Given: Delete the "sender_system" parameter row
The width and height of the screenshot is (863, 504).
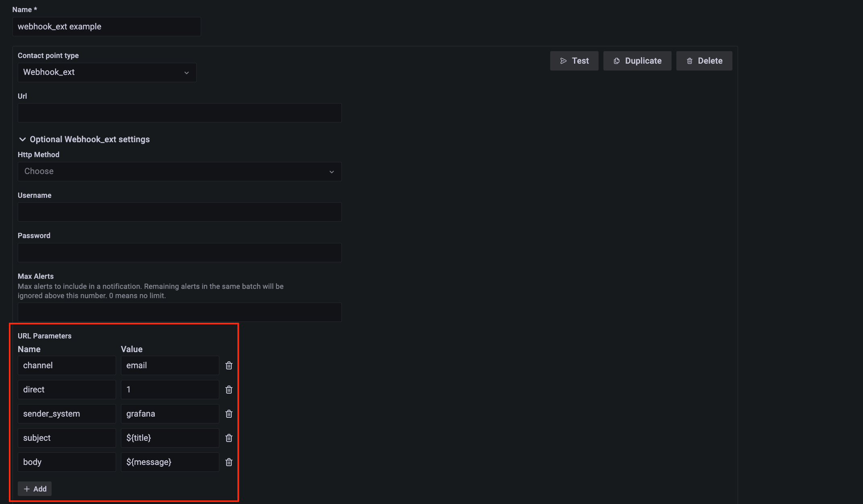Looking at the screenshot, I should click(229, 414).
